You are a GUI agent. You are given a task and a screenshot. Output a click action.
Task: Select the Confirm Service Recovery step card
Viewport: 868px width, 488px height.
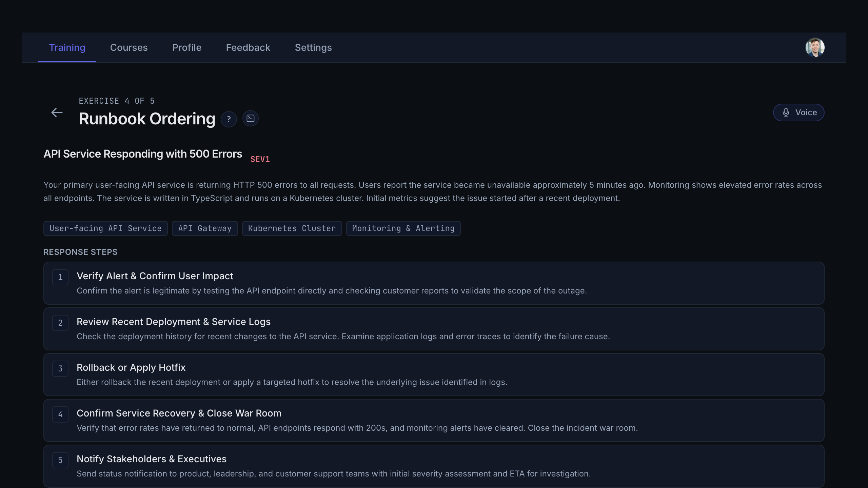click(434, 420)
